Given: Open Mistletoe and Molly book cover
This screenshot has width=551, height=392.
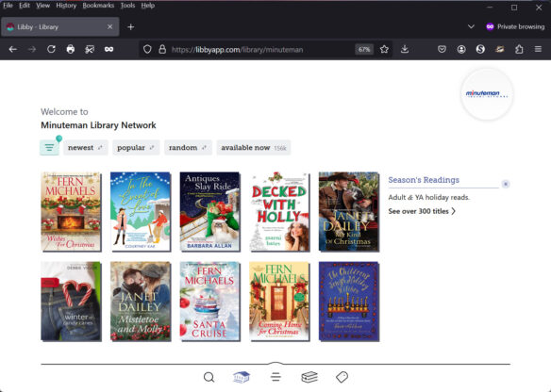Looking at the screenshot, I should pyautogui.click(x=141, y=302).
